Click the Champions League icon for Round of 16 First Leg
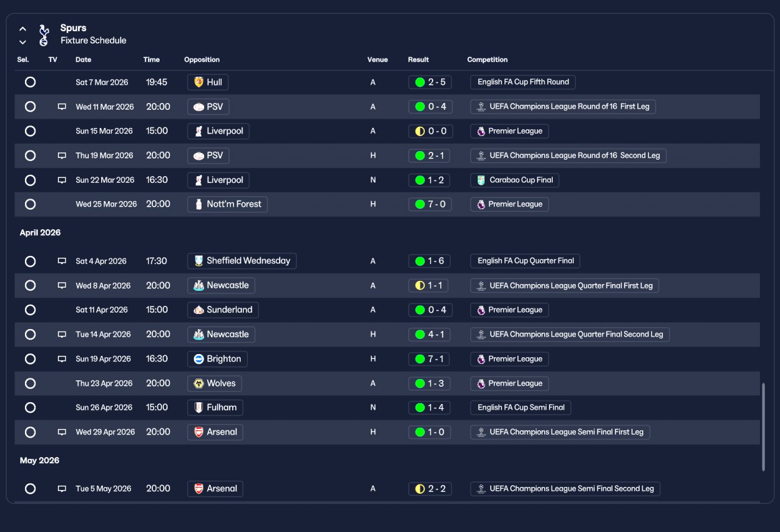This screenshot has width=780, height=532. click(x=481, y=107)
